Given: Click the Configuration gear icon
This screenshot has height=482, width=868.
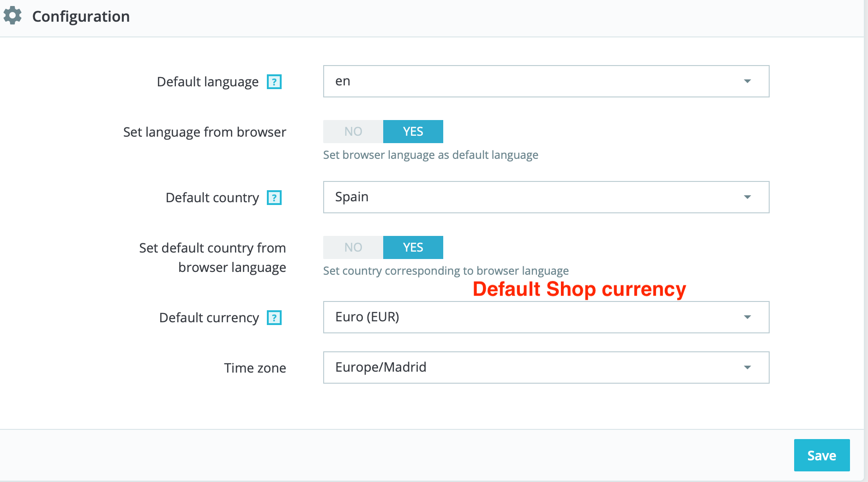Looking at the screenshot, I should pyautogui.click(x=12, y=16).
